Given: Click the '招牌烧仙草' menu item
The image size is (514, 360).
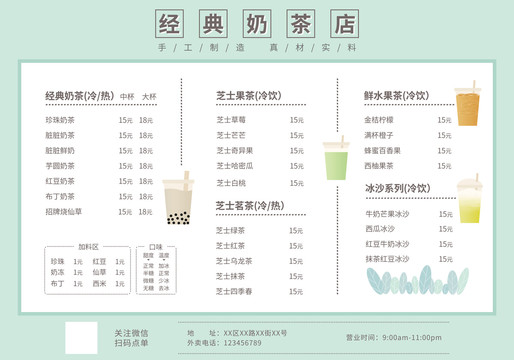Looking at the screenshot, I should (64, 212).
